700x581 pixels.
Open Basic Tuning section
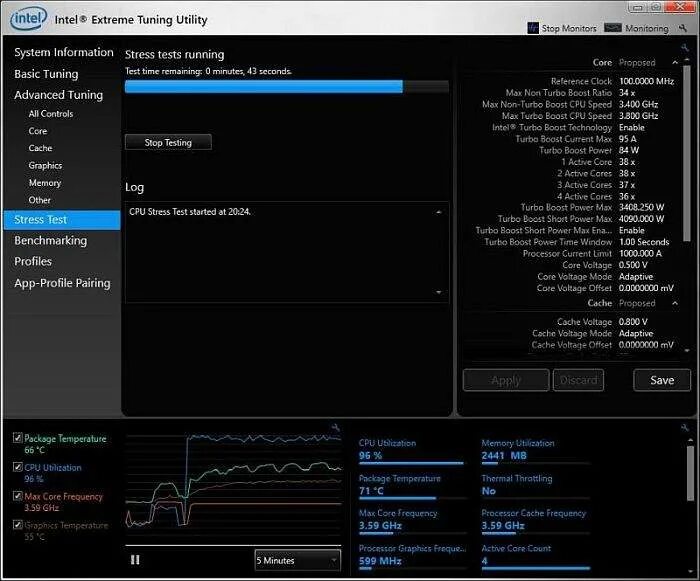tap(46, 74)
